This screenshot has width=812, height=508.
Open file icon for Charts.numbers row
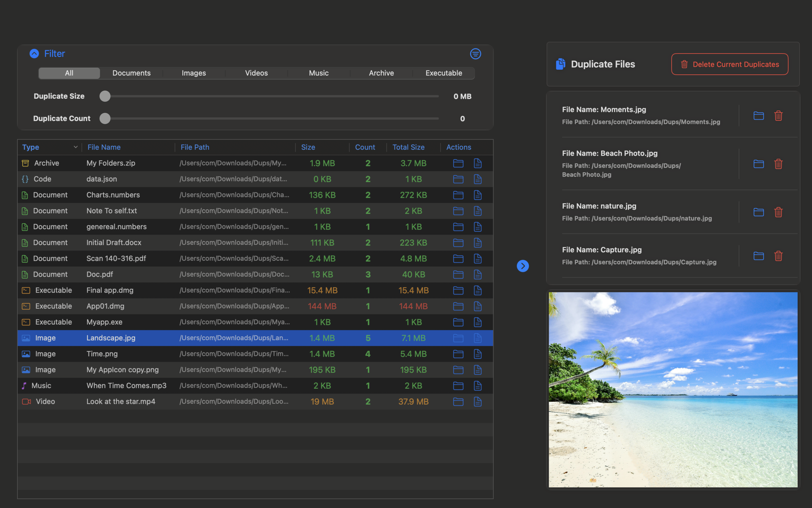478,195
